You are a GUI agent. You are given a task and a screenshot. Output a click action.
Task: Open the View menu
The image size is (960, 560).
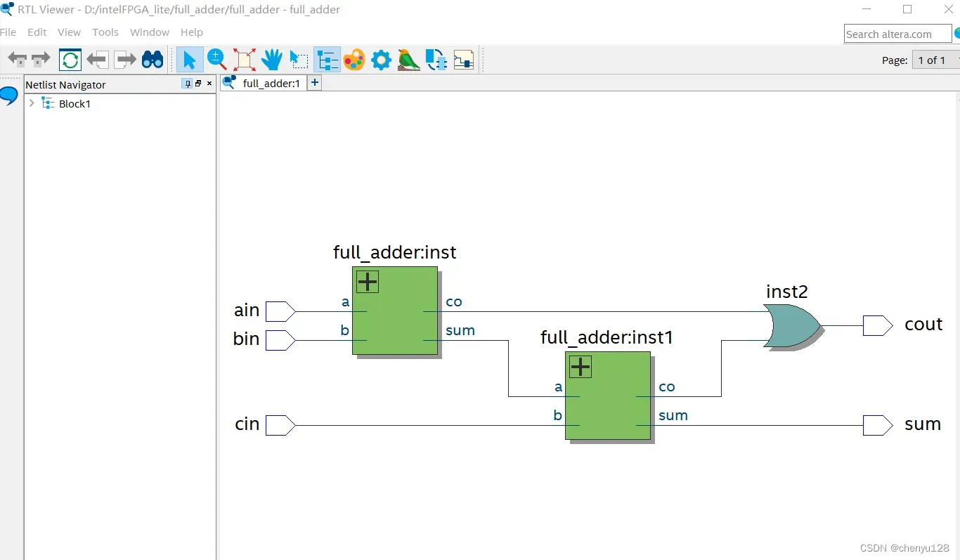[70, 32]
